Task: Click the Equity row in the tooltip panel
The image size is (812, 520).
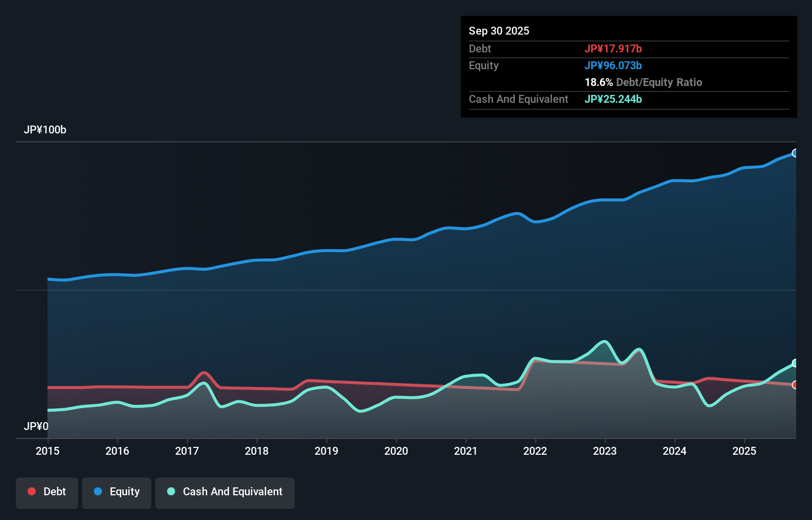Action: click(x=484, y=65)
